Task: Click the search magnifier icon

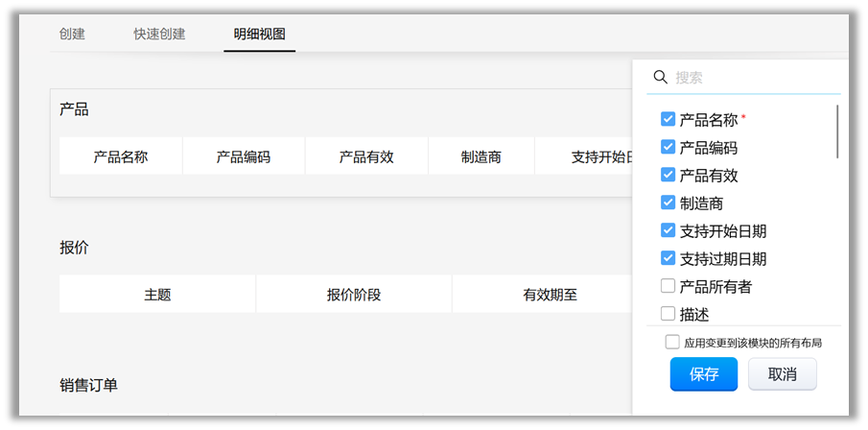Action: [660, 77]
